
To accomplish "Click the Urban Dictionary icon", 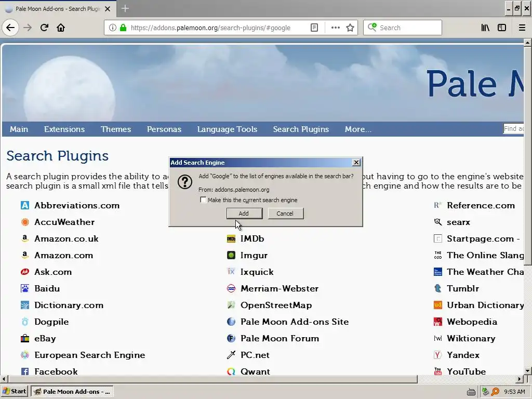I will pyautogui.click(x=437, y=305).
